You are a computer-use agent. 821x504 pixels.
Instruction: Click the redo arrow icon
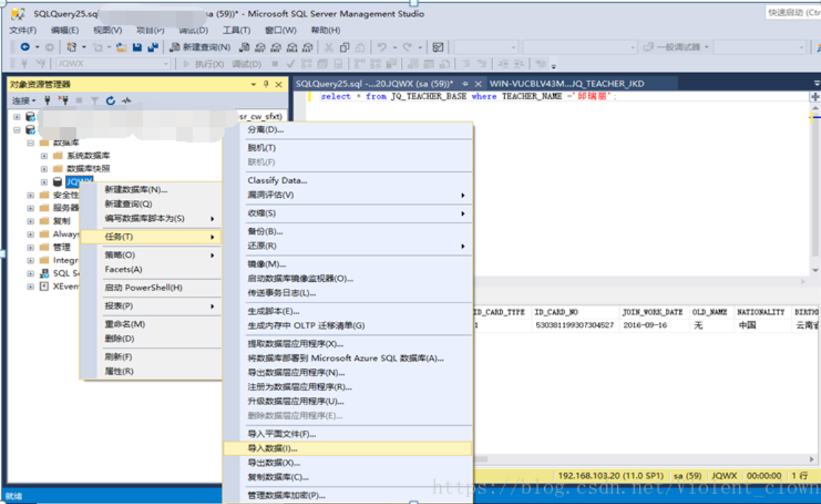[x=408, y=47]
